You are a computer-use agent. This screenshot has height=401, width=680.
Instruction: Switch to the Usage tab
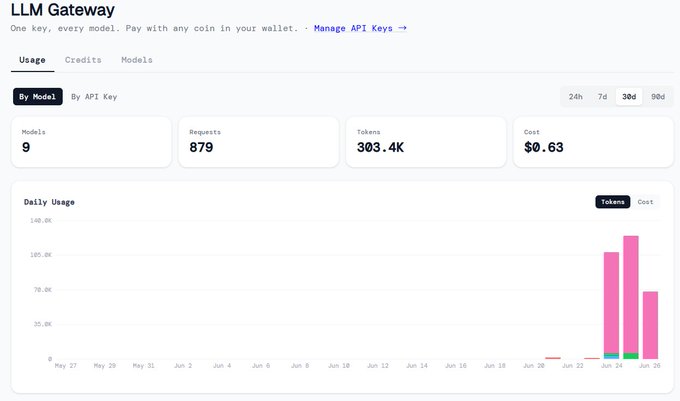[32, 60]
